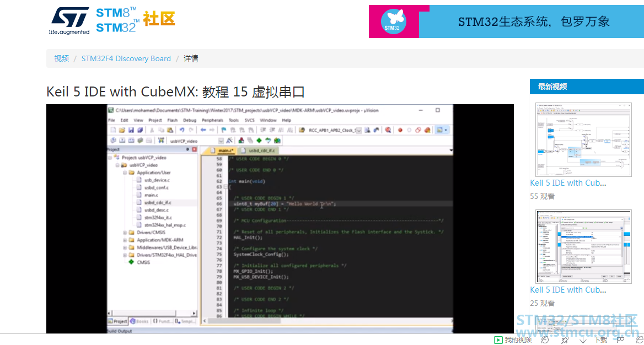Screen dimensions: 644x345
Task: Open the dropdown arrow beside Window layout icon
Action: click(x=446, y=130)
